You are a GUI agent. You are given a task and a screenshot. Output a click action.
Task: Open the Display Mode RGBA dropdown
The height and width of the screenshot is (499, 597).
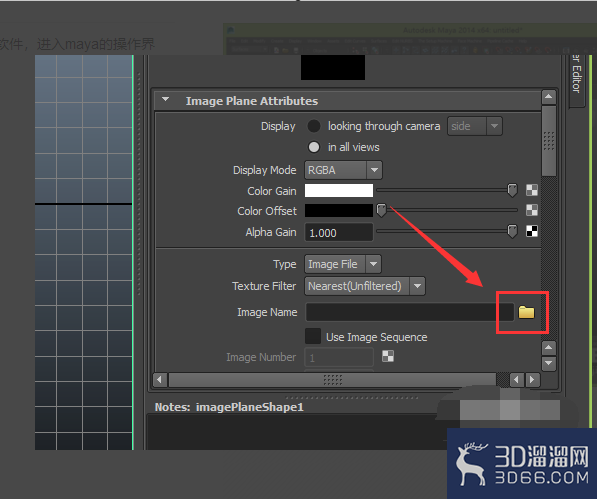343,170
